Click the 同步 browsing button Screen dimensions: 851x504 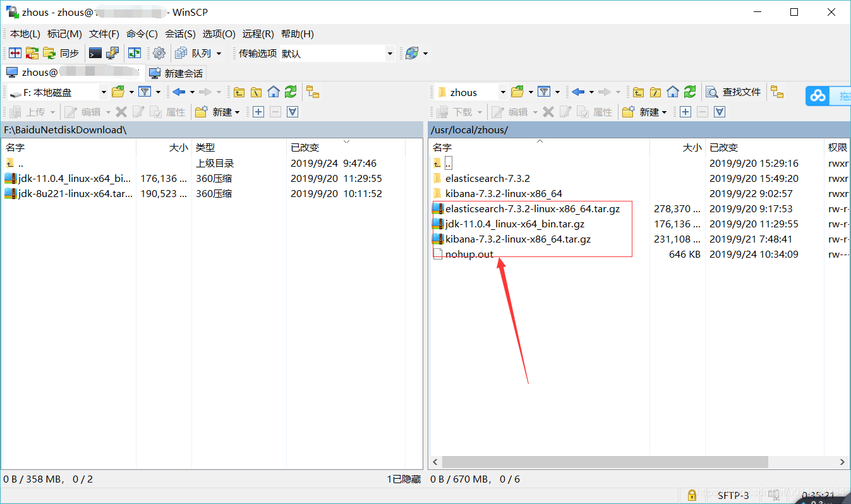[x=61, y=54]
